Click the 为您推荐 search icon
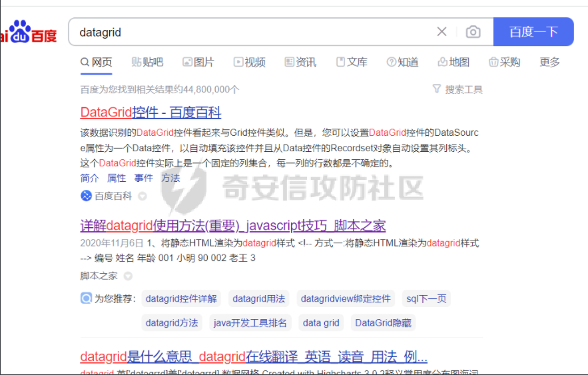This screenshot has height=375, width=588. [x=87, y=298]
